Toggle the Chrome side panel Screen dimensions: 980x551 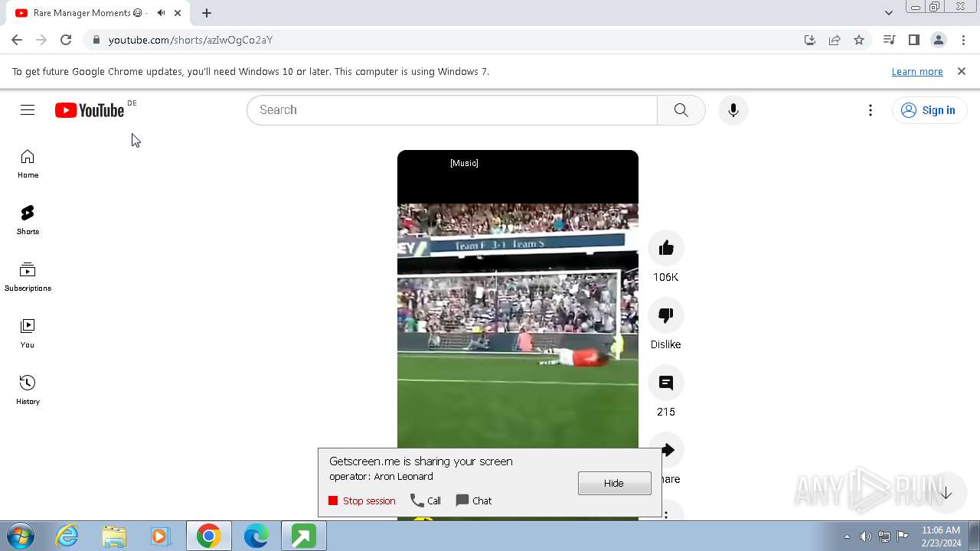pyautogui.click(x=913, y=40)
